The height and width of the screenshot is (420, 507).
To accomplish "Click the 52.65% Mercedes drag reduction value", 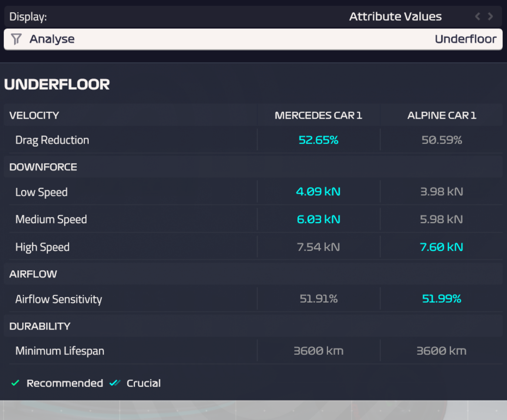I will point(319,140).
